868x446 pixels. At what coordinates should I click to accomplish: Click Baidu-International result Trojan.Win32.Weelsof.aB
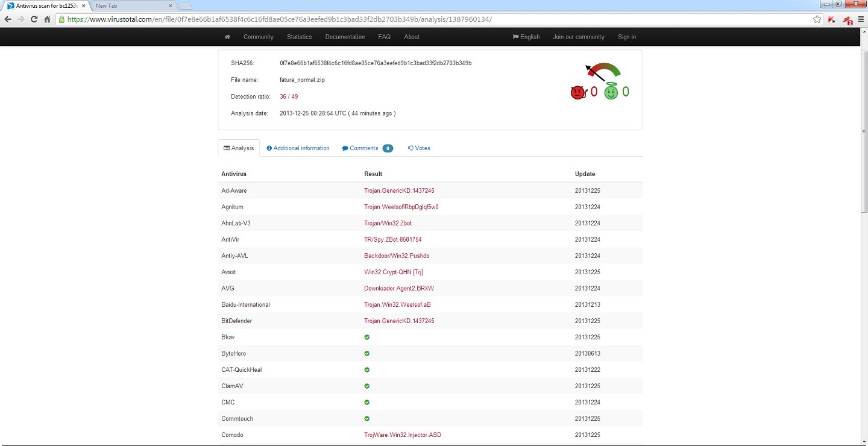397,304
